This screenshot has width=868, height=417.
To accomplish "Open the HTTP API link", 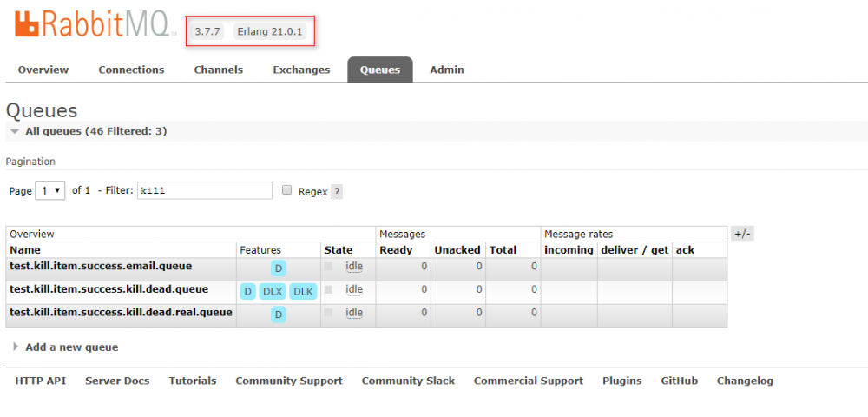I will coord(40,381).
